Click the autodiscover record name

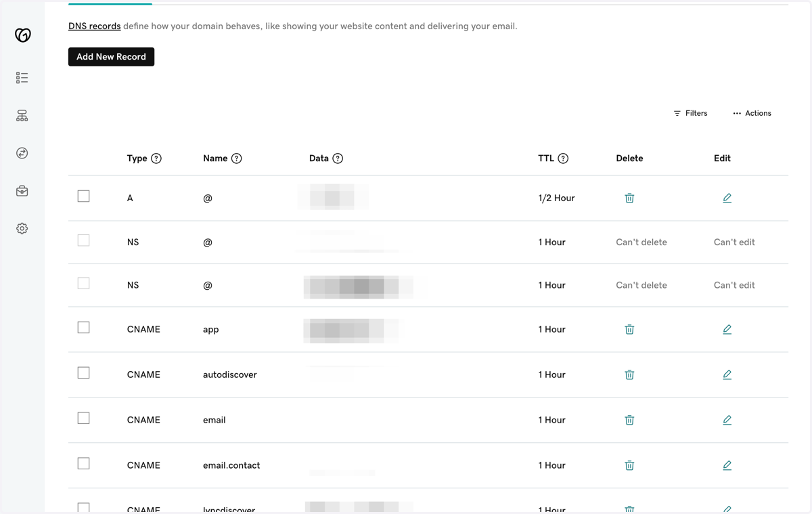[229, 374]
